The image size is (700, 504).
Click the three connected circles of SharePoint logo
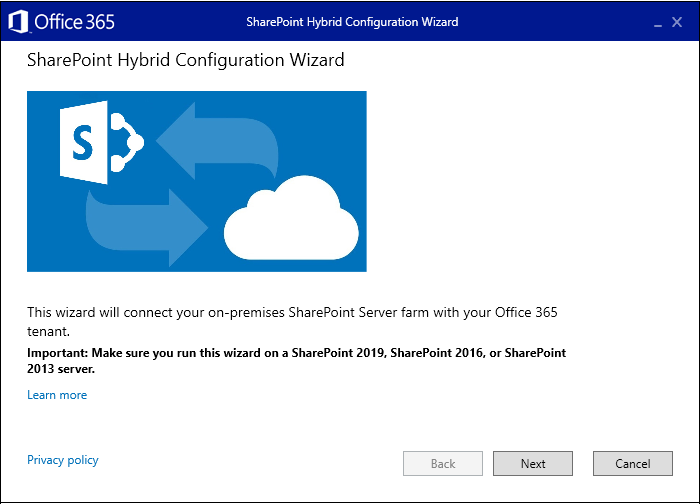point(126,142)
